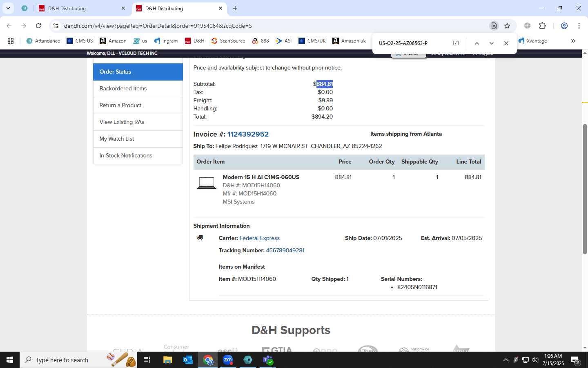This screenshot has height=368, width=588.
Task: Click Mfr # MOD15H14060 text
Action: click(x=249, y=193)
